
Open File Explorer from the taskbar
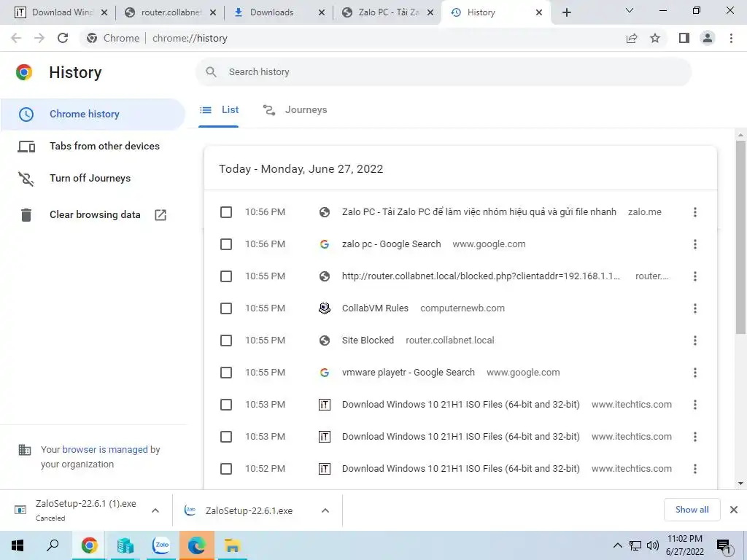pyautogui.click(x=232, y=545)
